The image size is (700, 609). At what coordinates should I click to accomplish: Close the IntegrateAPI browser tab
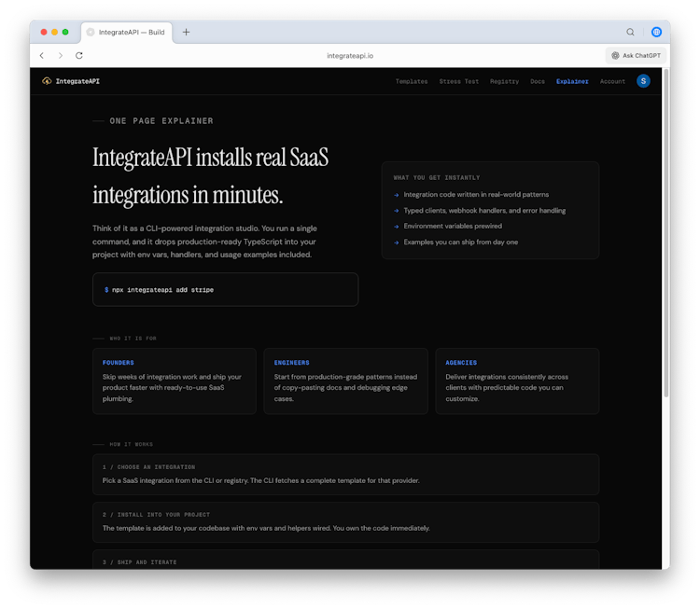point(91,32)
